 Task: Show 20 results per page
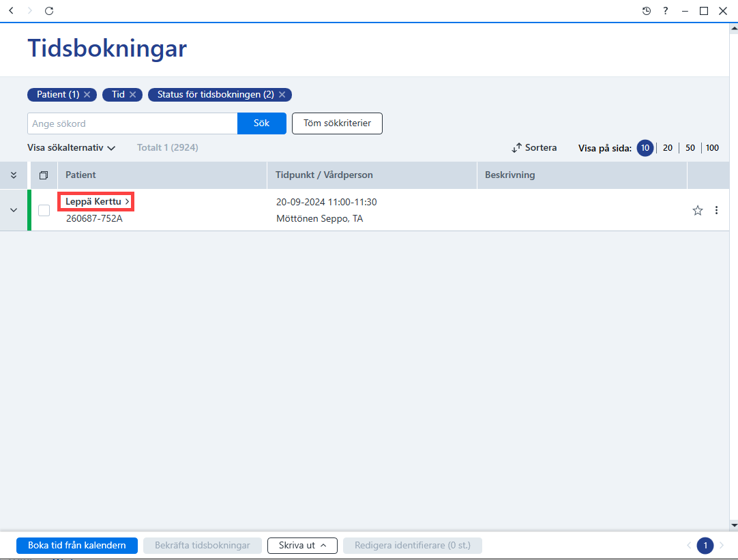[x=667, y=148]
